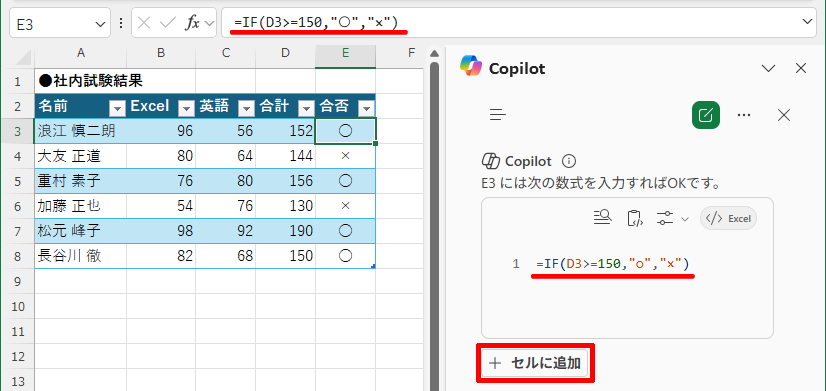Select cell 重村 素子
This screenshot has width=826, height=391.
(x=81, y=181)
